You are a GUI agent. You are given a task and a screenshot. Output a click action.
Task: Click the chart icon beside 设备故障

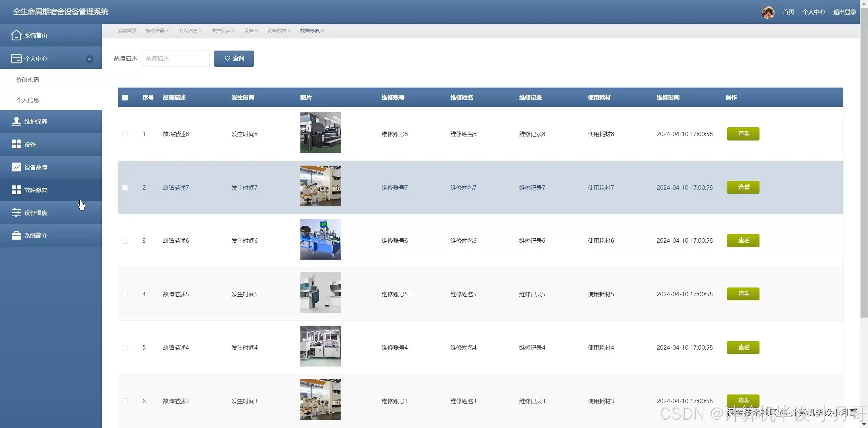16,167
